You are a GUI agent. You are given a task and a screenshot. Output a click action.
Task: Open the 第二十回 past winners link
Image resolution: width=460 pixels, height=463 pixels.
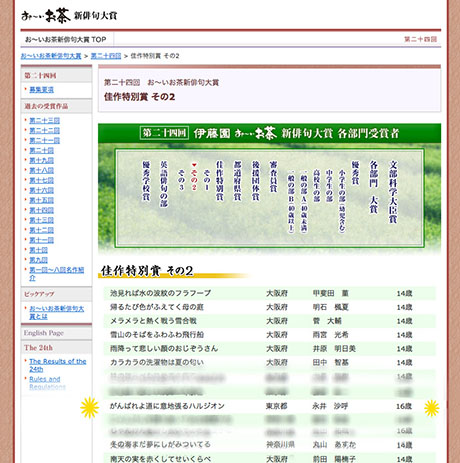click(42, 150)
